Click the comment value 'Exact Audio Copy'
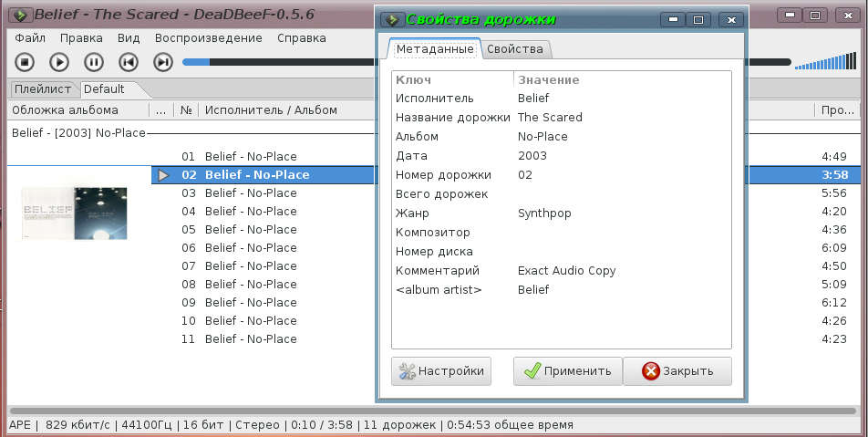 click(x=566, y=271)
